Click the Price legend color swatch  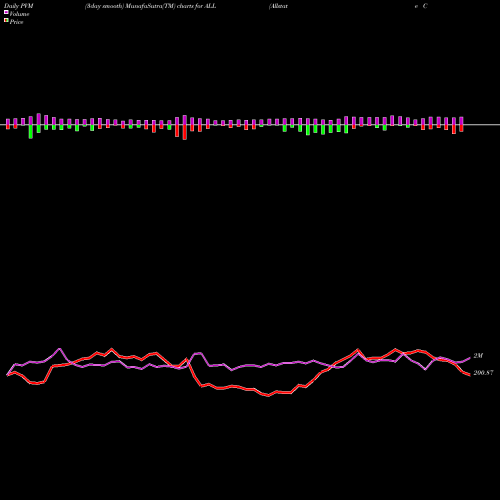point(6,21)
